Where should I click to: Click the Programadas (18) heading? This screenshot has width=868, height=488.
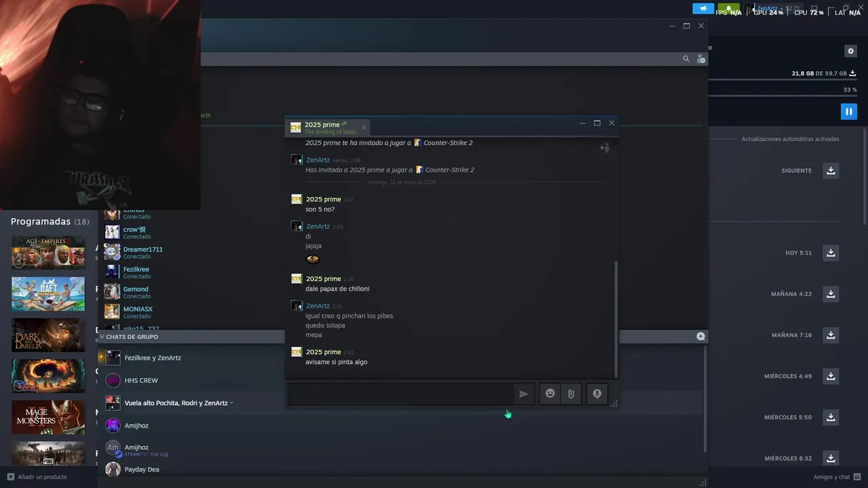[x=50, y=222]
